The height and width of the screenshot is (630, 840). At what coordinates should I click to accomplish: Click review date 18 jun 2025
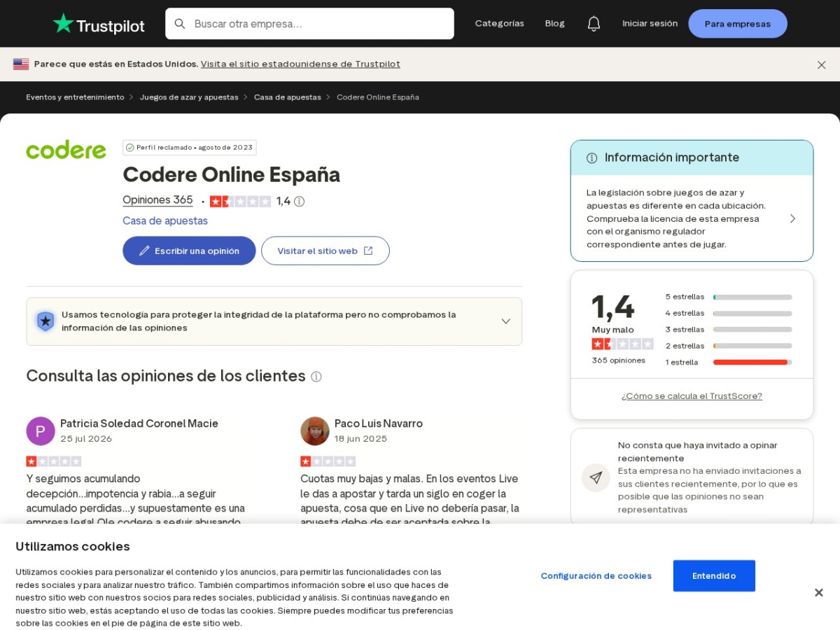(x=360, y=439)
